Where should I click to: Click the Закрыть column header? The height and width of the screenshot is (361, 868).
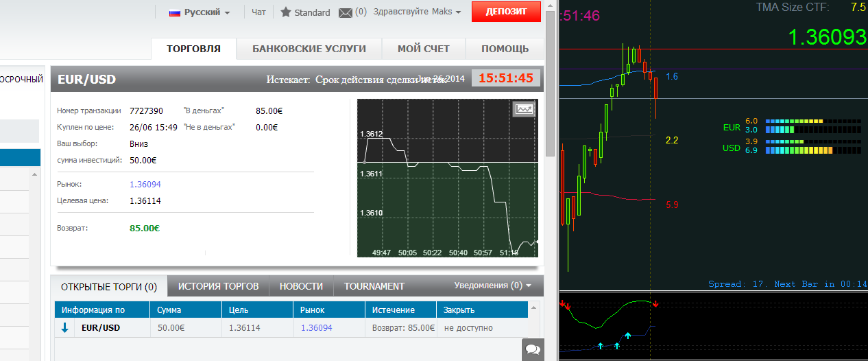(483, 310)
